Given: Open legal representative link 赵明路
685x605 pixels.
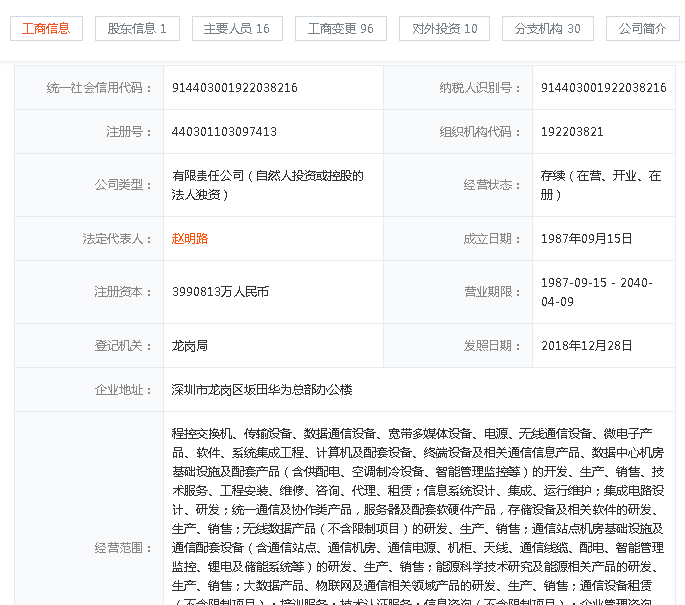Looking at the screenshot, I should point(190,239).
